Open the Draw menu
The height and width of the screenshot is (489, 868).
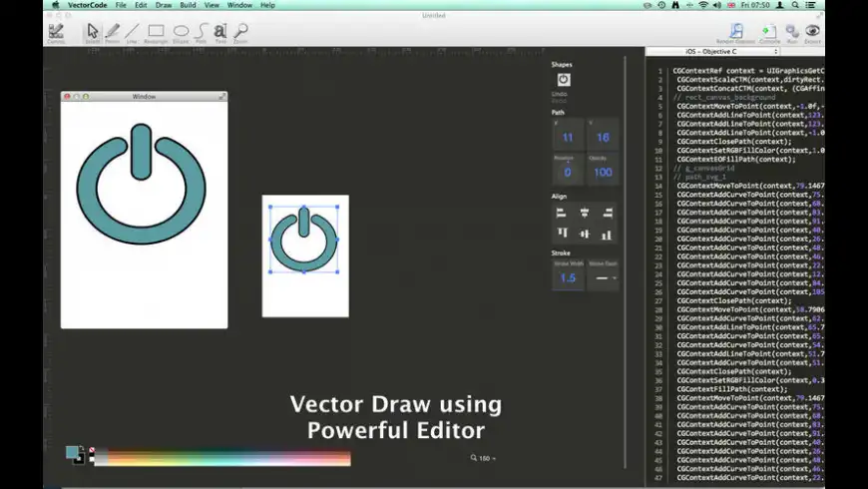pos(164,5)
